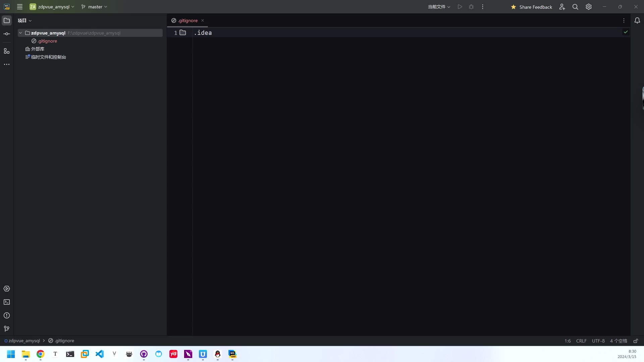Viewport: 644px width, 362px height.
Task: Click the Share Feedback link
Action: (535, 7)
